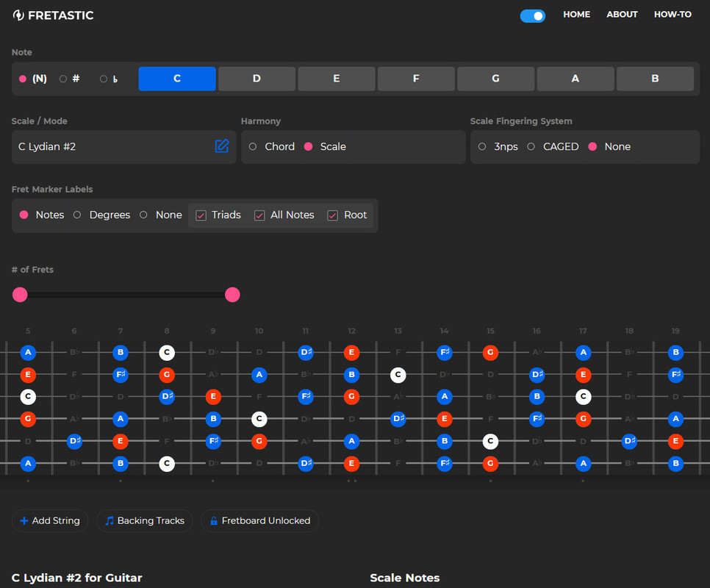Select note G as root
710x588 pixels.
pyautogui.click(x=495, y=79)
